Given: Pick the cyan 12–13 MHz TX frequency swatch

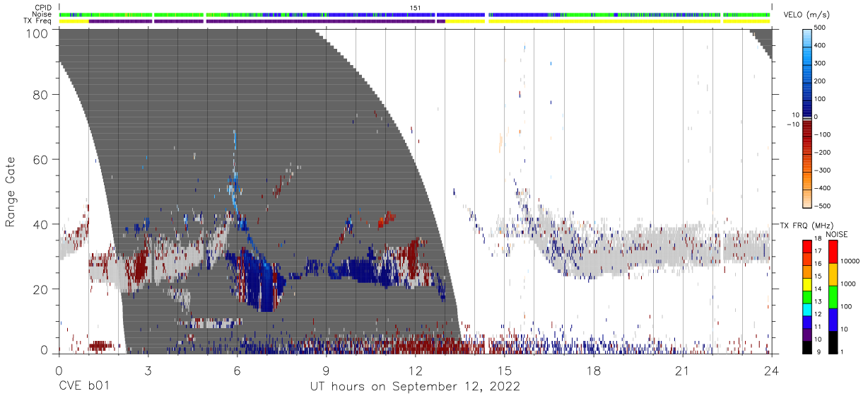Looking at the screenshot, I should pyautogui.click(x=807, y=308).
